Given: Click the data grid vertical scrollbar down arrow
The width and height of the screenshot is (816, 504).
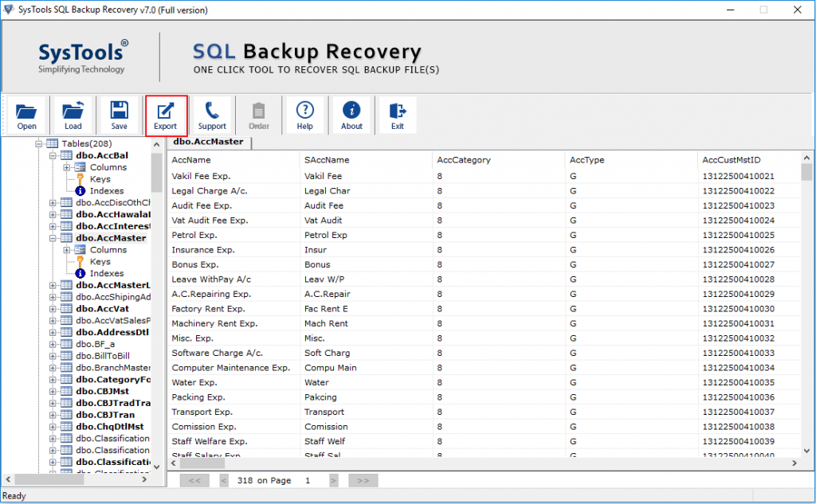Looking at the screenshot, I should pyautogui.click(x=806, y=451).
